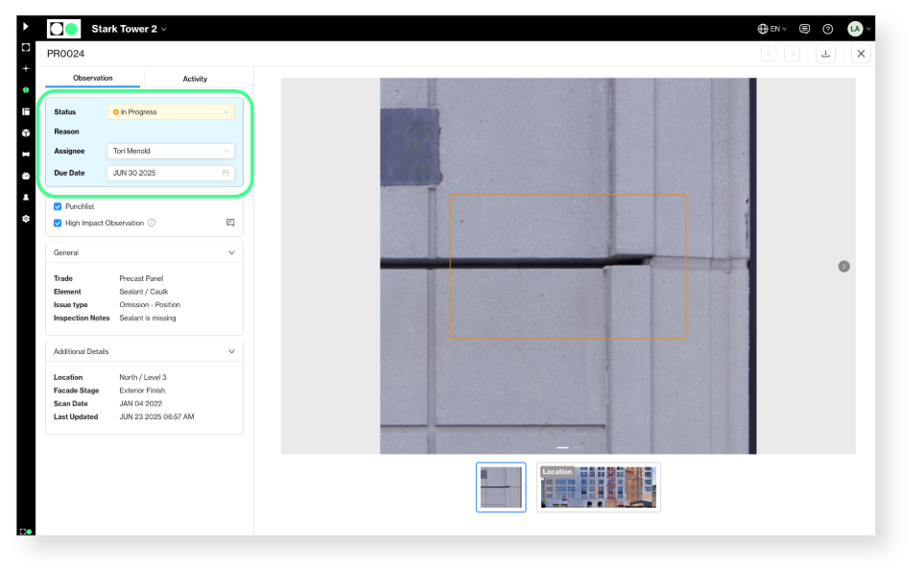Open the Status dropdown showing In Progress
This screenshot has width=924, height=570.
(x=171, y=112)
